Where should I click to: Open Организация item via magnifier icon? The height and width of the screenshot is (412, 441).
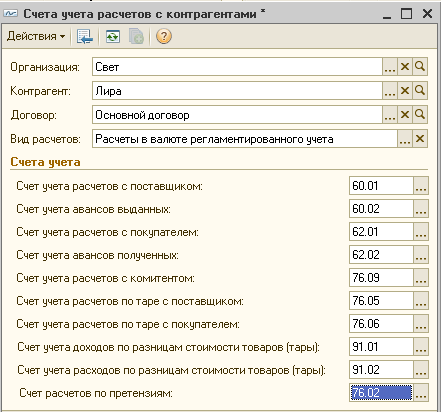click(420, 67)
